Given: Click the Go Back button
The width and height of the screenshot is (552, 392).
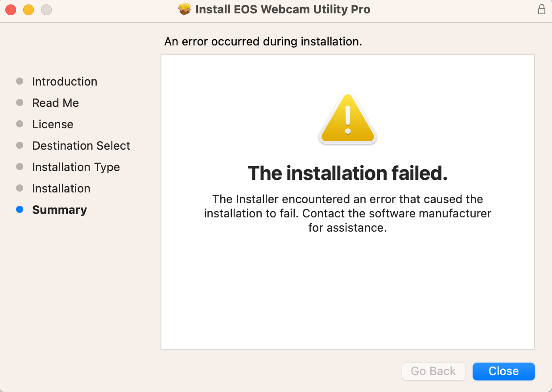Looking at the screenshot, I should 433,371.
